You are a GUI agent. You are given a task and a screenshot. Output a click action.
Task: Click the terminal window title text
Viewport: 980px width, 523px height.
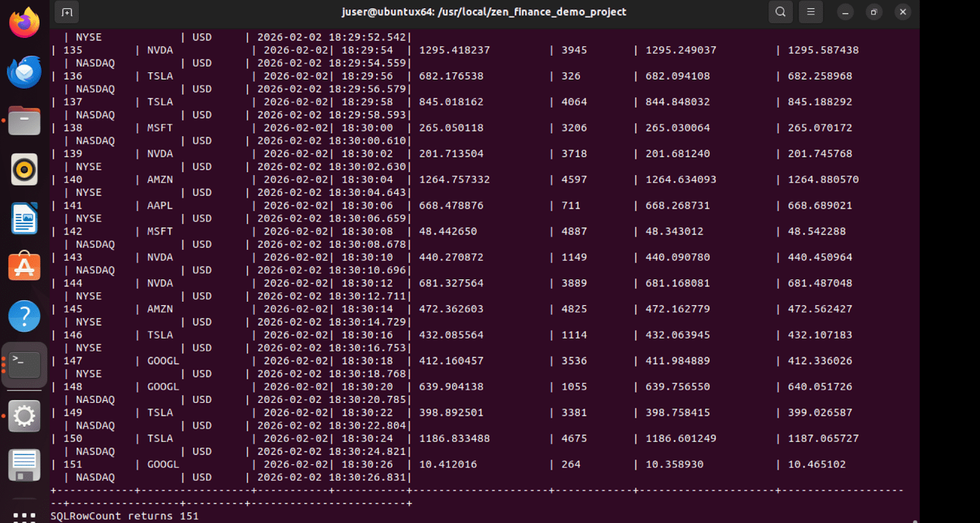tap(484, 12)
